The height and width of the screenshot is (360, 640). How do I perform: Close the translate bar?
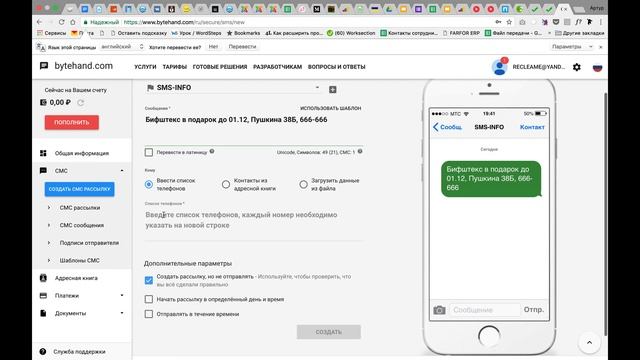coord(601,47)
